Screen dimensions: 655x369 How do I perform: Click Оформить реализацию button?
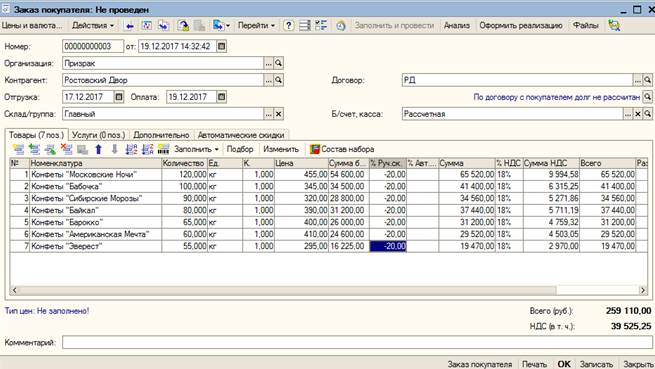coord(521,25)
